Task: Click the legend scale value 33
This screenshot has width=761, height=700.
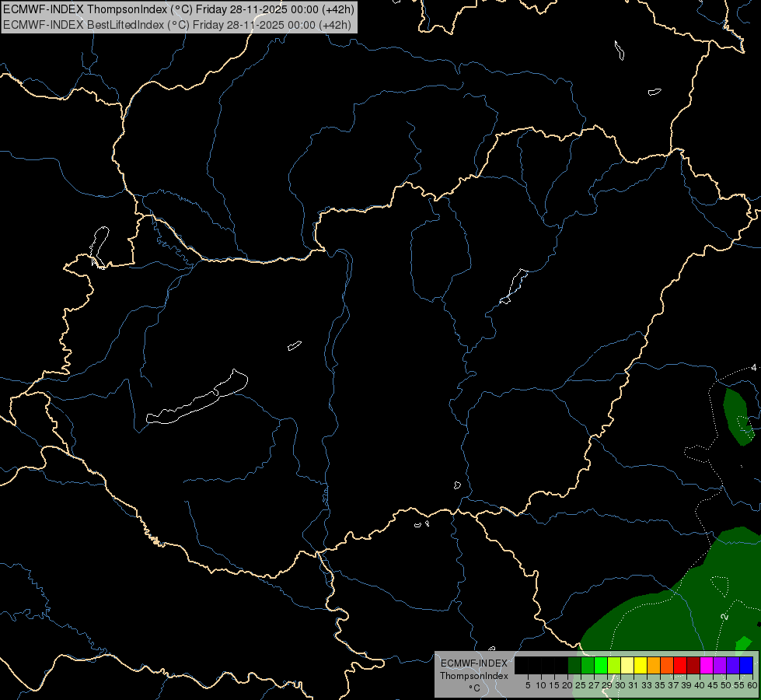Action: [647, 685]
